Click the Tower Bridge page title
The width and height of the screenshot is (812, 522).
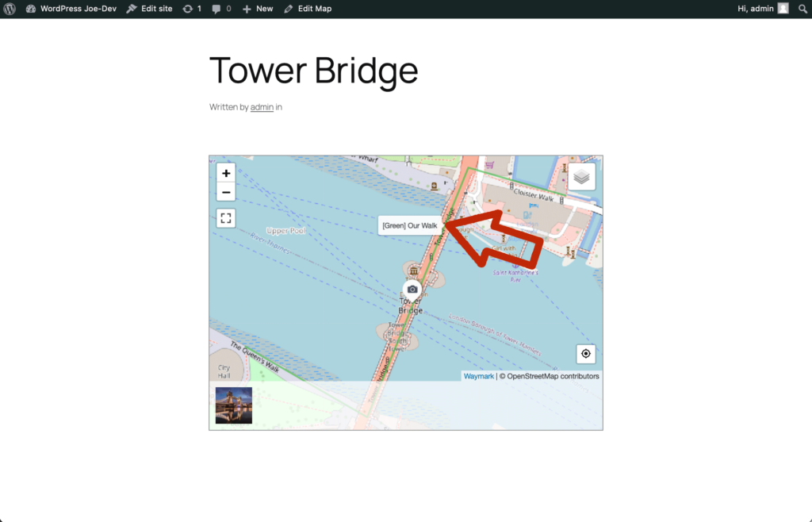pos(313,71)
